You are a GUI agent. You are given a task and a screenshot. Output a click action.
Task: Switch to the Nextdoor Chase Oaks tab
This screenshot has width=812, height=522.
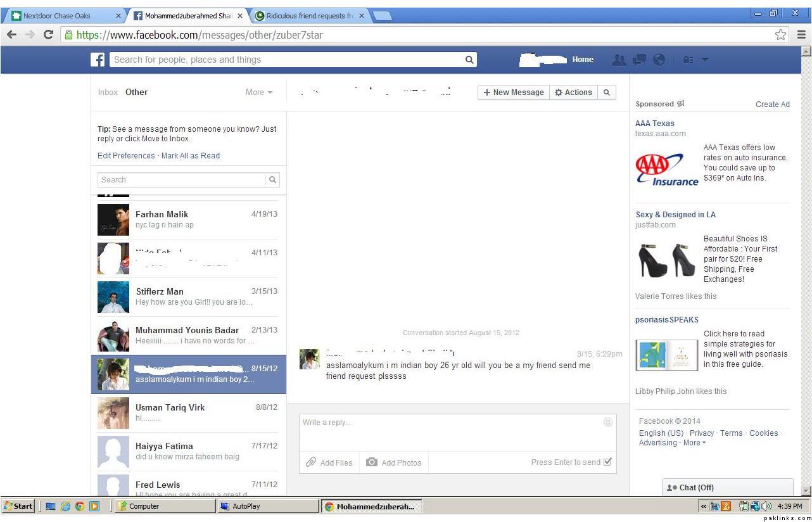(x=63, y=16)
